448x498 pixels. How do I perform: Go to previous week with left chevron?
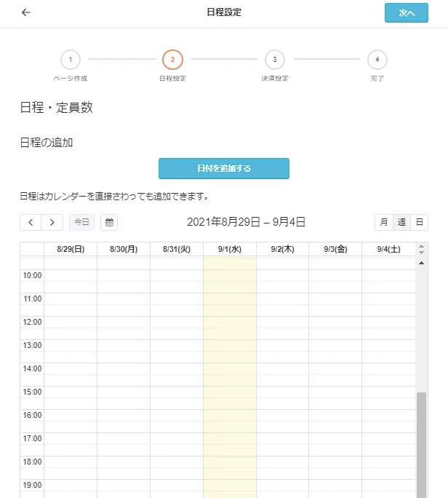coord(31,223)
